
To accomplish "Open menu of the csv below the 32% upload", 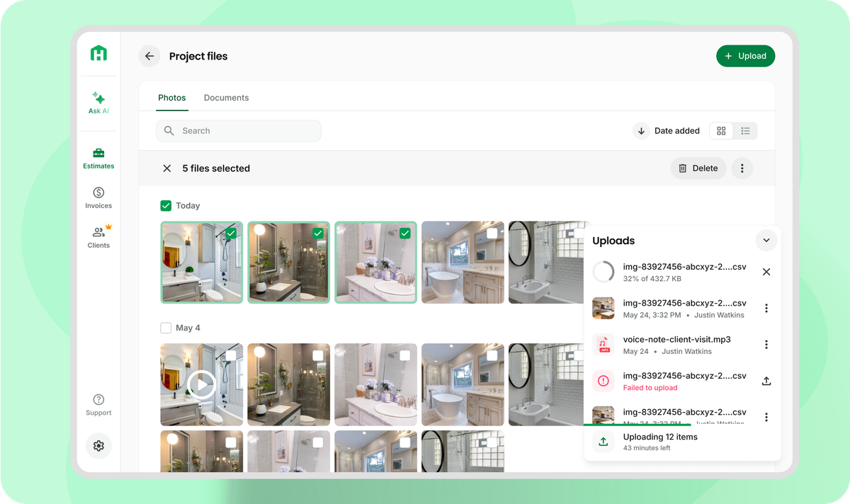I will pos(766,308).
